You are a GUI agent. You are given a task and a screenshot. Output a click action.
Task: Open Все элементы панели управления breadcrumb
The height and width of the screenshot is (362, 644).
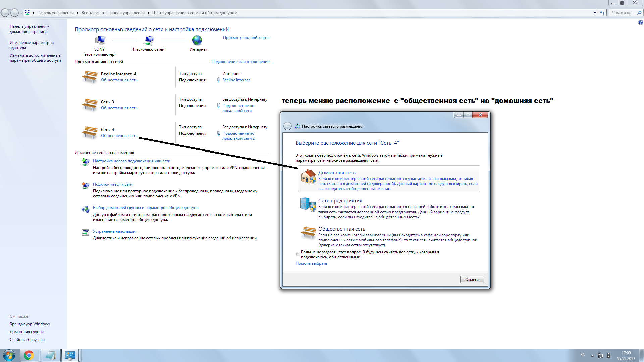pos(114,13)
